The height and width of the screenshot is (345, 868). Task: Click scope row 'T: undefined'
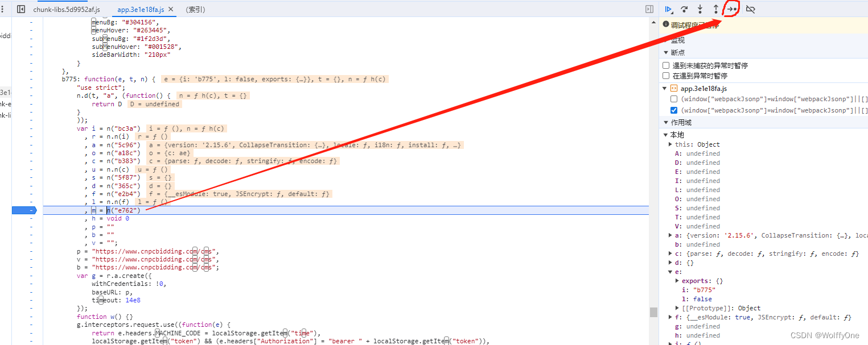click(x=697, y=217)
